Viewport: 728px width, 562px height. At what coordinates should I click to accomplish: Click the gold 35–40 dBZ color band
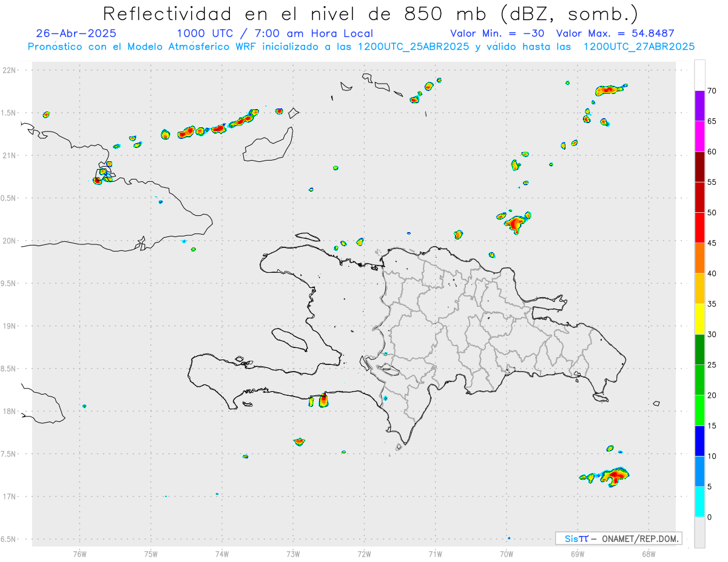[x=699, y=289]
